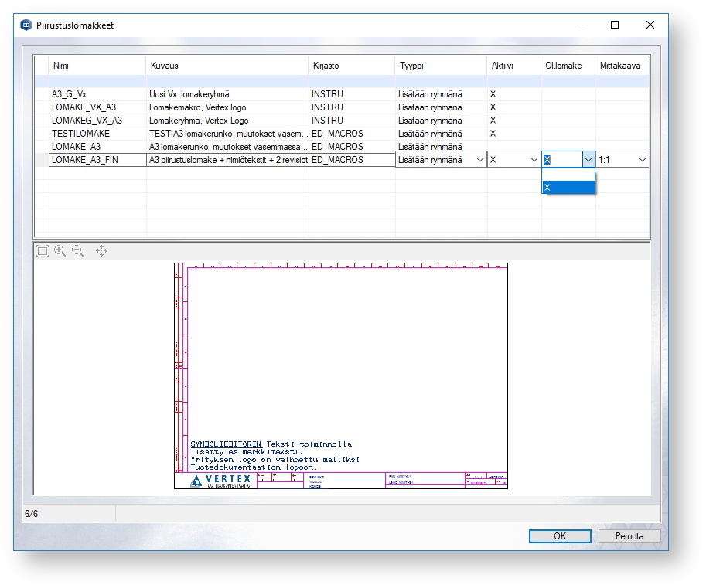
Task: Click the Piirustuslomakkeet title bar app icon
Action: coord(26,25)
